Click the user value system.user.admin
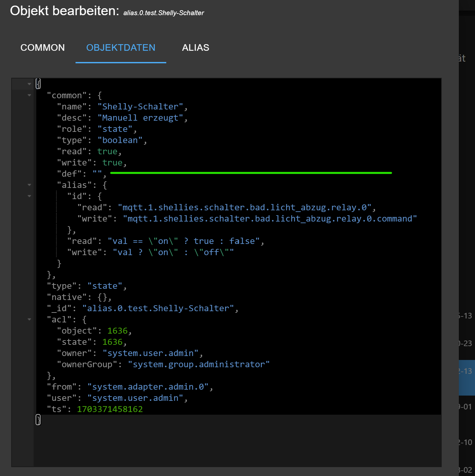475x476 pixels. point(135,398)
